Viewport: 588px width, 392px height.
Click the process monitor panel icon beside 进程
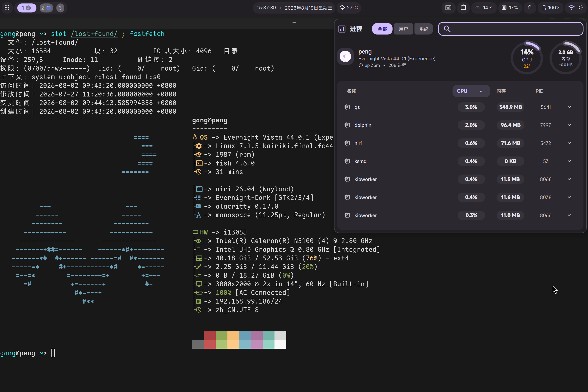pyautogui.click(x=342, y=29)
